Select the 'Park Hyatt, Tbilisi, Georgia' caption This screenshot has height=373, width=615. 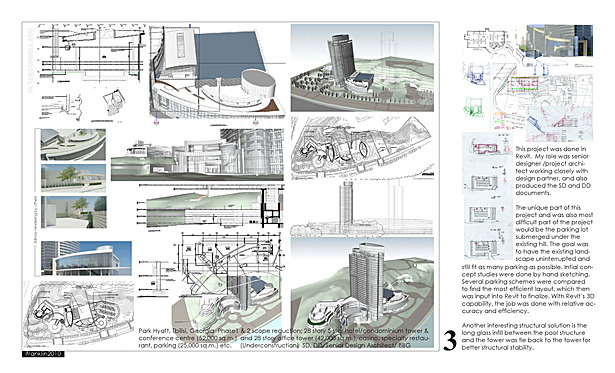[284, 338]
